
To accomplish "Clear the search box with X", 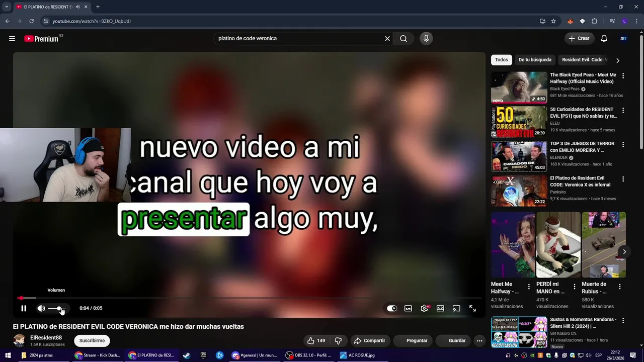I will 387,39.
